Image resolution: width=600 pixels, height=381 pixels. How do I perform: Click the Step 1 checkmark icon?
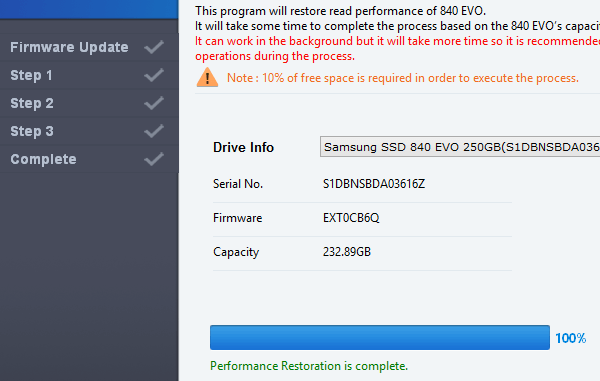point(154,75)
